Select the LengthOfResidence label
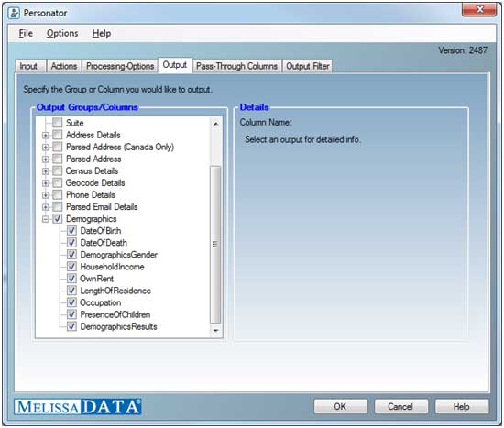The width and height of the screenshot is (504, 428). [x=115, y=291]
